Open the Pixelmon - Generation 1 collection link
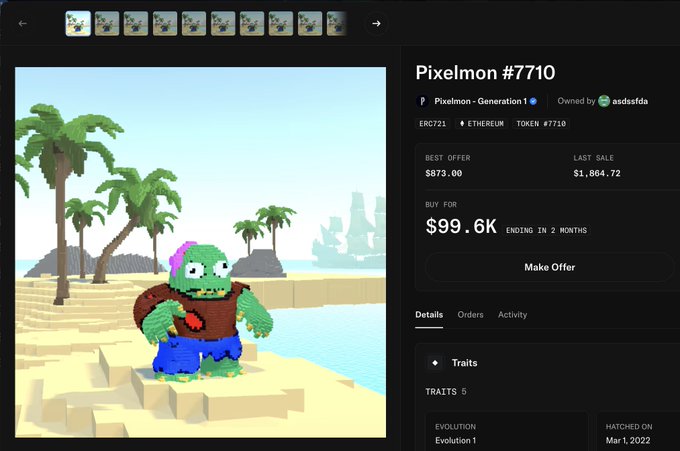The height and width of the screenshot is (451, 680). tap(481, 101)
